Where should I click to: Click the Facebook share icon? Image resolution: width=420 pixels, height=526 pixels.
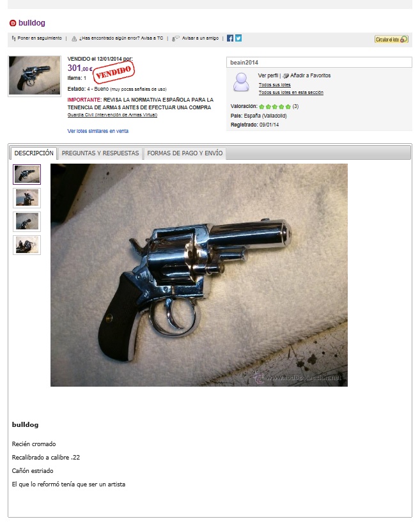pos(229,38)
